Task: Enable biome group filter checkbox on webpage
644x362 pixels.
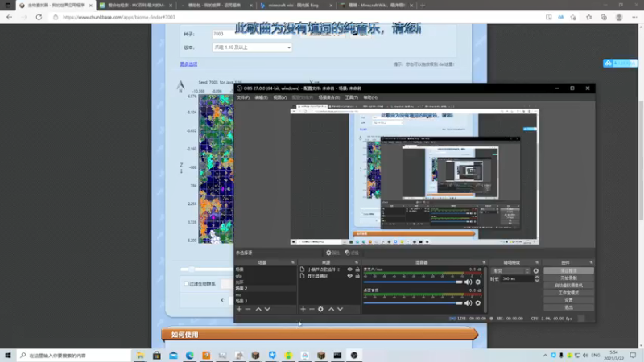Action: click(x=186, y=284)
